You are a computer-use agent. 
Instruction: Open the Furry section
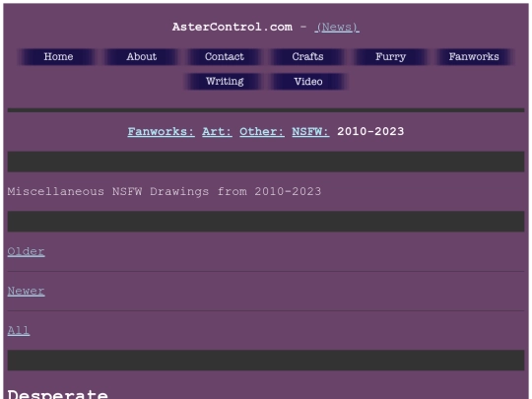(390, 57)
